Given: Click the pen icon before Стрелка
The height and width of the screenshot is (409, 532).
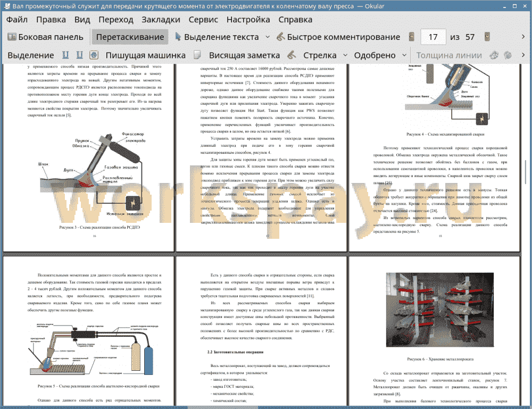Looking at the screenshot, I should tap(292, 55).
